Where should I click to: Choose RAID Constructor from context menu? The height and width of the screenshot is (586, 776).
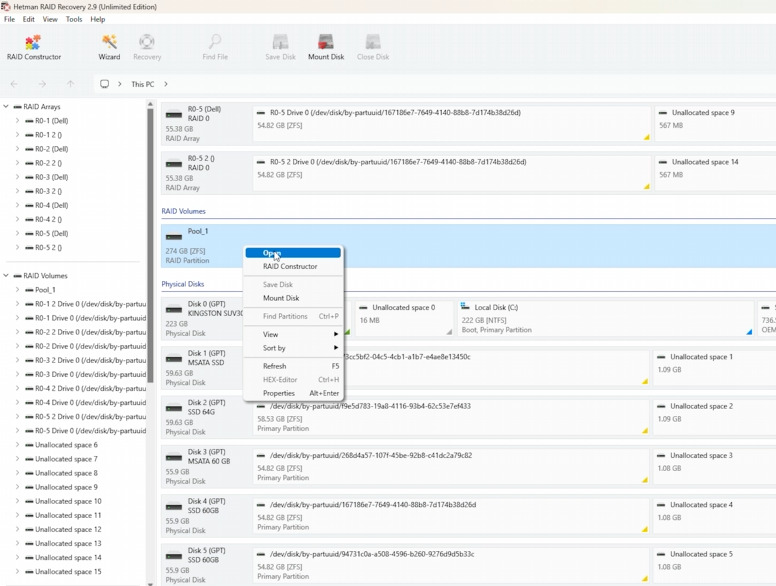tap(293, 266)
